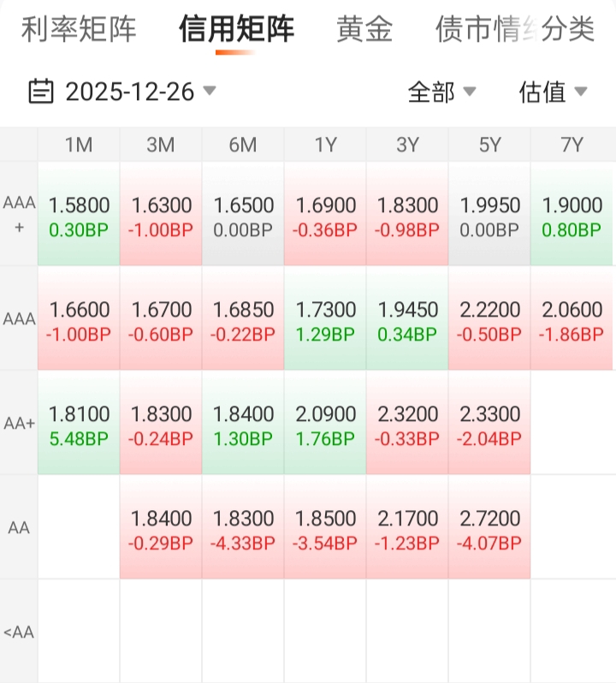Open the AAA+ 1M cell showing 1.5800

(79, 214)
